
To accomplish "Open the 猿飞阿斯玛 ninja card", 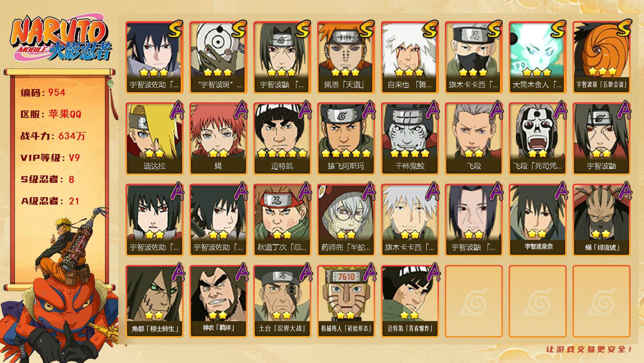I will [346, 139].
